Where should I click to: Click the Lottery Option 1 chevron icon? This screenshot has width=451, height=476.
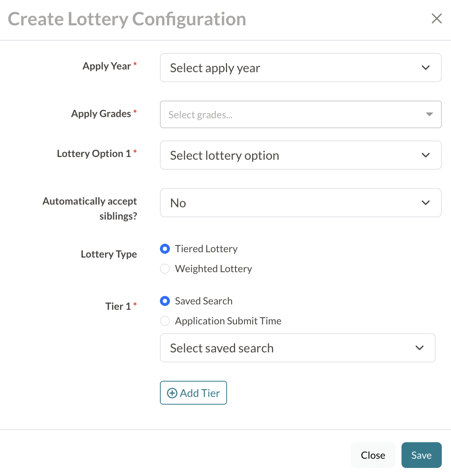[x=426, y=155]
